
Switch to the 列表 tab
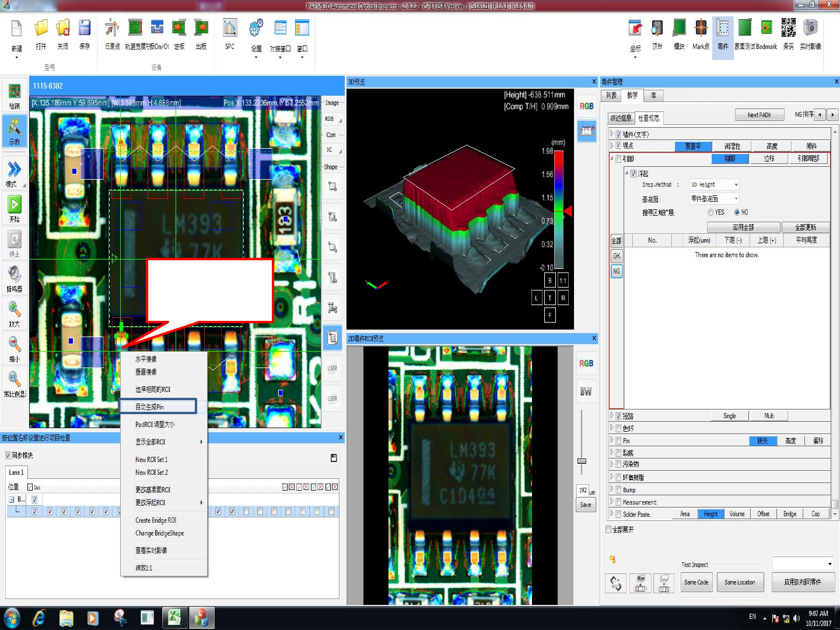click(x=611, y=96)
